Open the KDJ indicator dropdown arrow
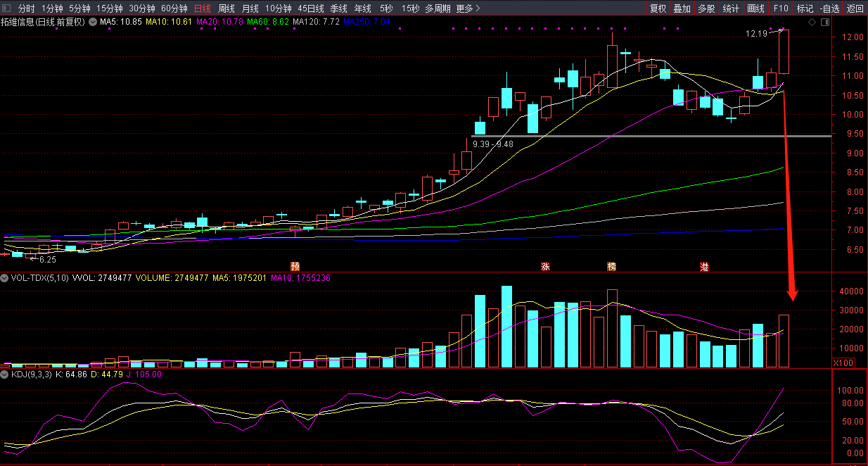 5,374
